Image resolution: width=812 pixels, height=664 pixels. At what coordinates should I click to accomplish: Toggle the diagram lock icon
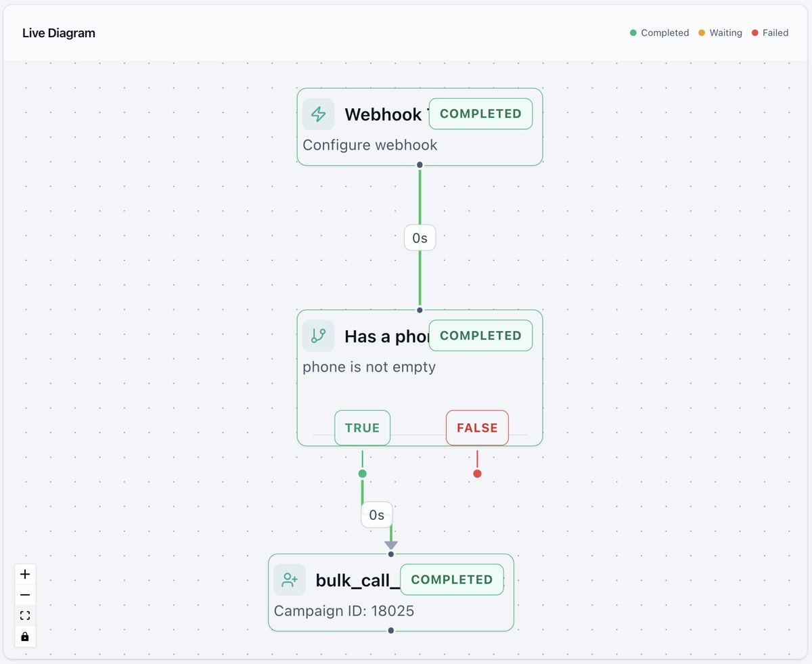25,637
